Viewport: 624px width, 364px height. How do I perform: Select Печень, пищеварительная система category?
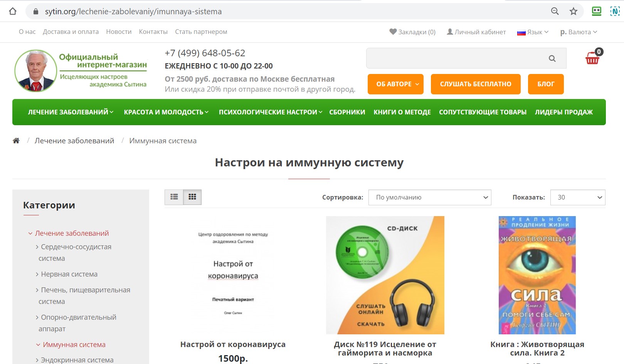click(84, 295)
